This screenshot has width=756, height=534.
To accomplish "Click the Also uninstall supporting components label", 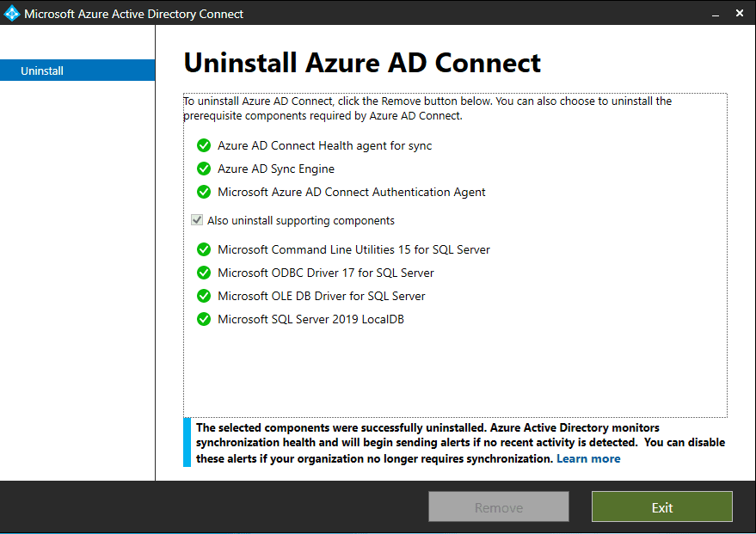I will 301,220.
